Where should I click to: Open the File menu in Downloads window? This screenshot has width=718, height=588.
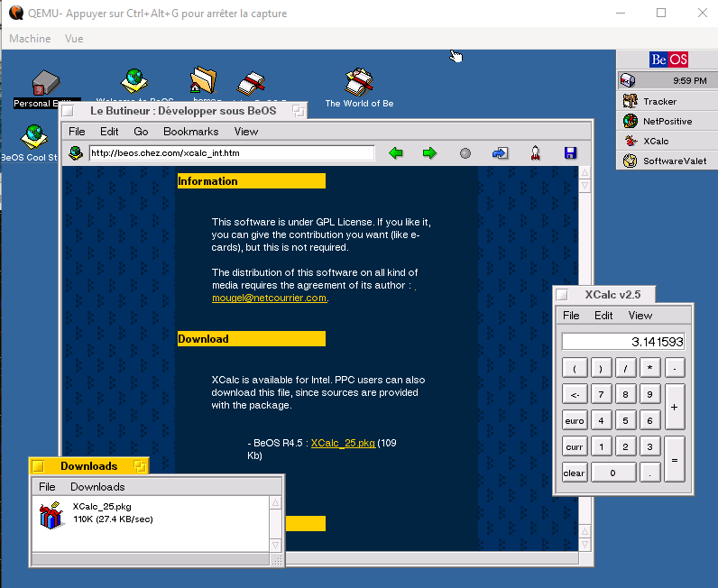tap(47, 487)
